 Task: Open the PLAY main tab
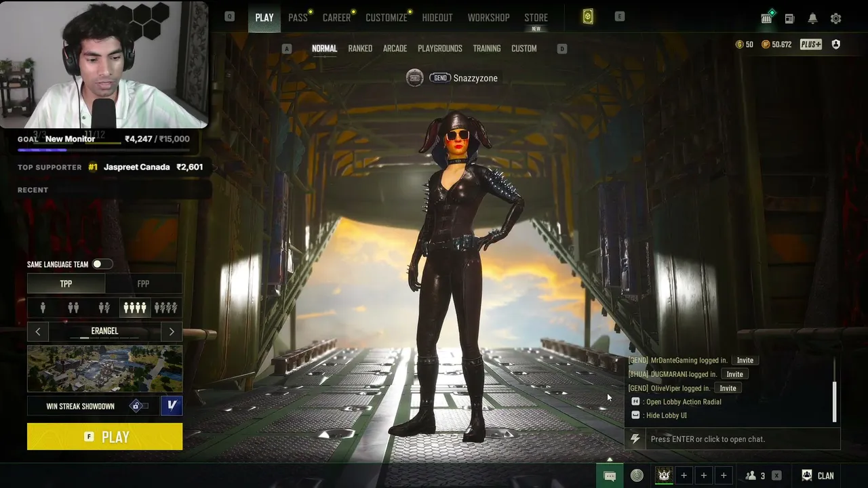[x=264, y=18]
